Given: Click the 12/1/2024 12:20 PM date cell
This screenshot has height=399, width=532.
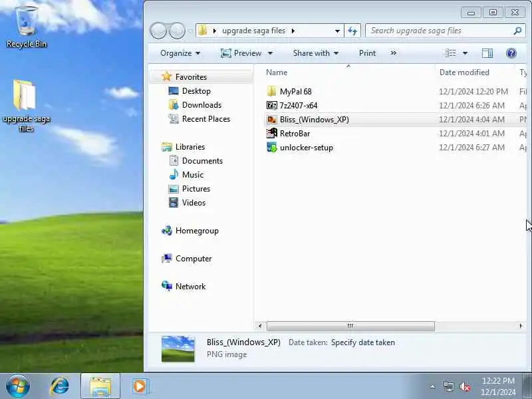Looking at the screenshot, I should pyautogui.click(x=473, y=92).
